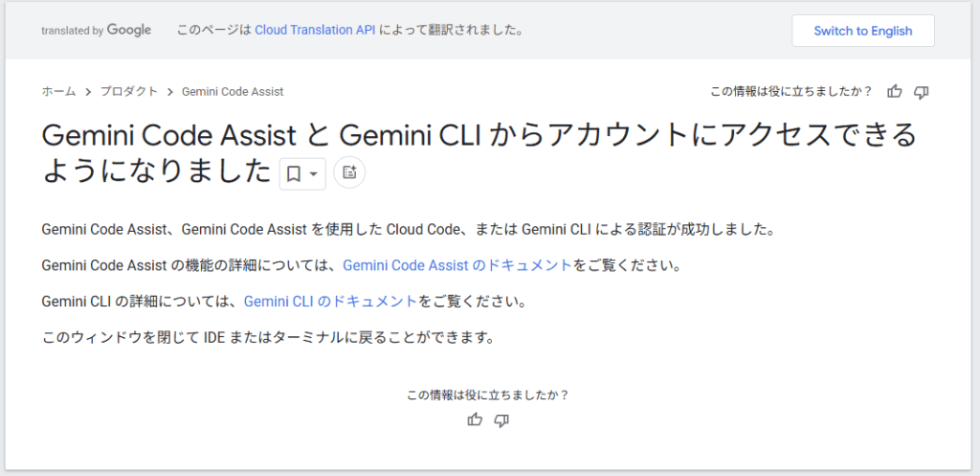Open the Gemini Code Assist のドキュメント link
980x476 pixels.
coord(457,265)
